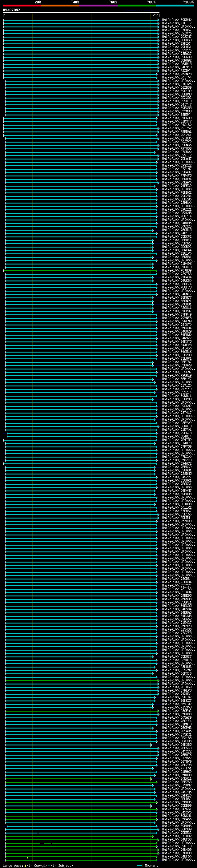Select hit label UniRef100_B9N2K4

pyautogui.click(x=177, y=43)
